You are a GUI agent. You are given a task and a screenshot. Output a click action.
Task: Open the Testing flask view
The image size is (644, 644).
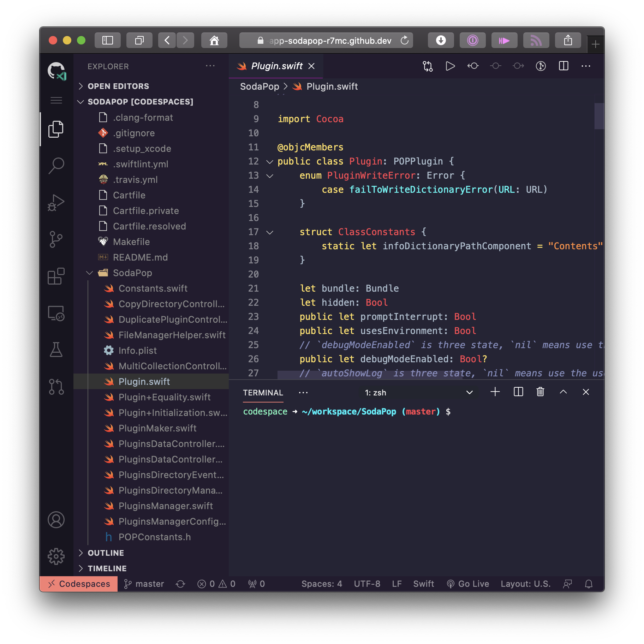coord(56,350)
